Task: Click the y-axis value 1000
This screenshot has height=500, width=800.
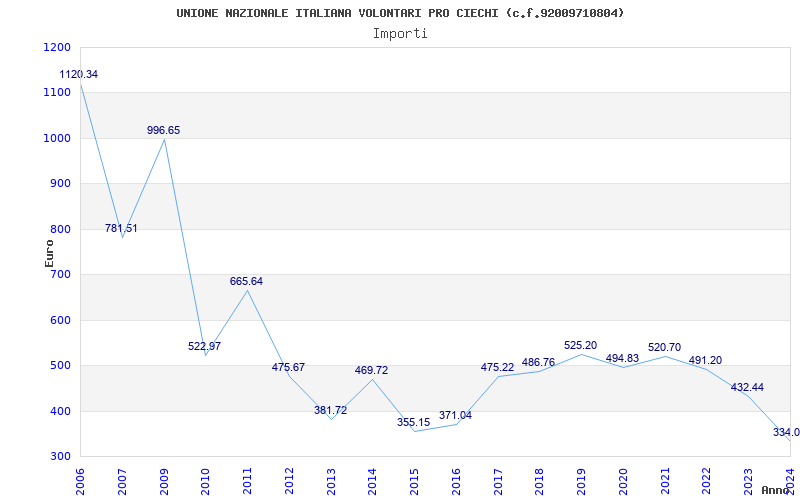Action: pos(58,138)
